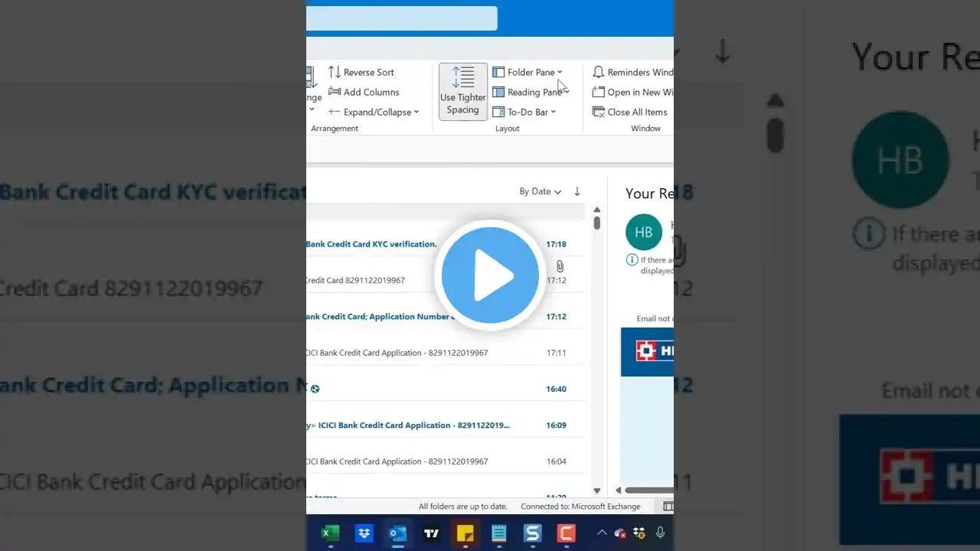The width and height of the screenshot is (980, 551).
Task: Open the Reminders Window
Action: tap(632, 72)
